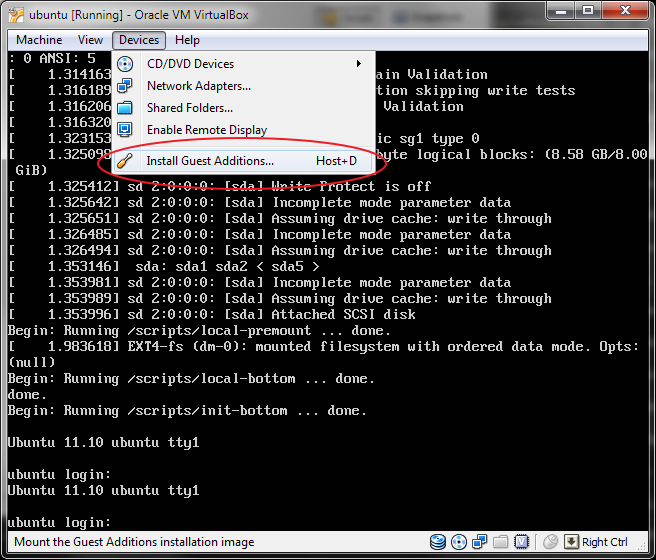The image size is (656, 560).
Task: Click the 'EXT4-fs (dm-0): mounted filesystem' line
Action: 323,347
